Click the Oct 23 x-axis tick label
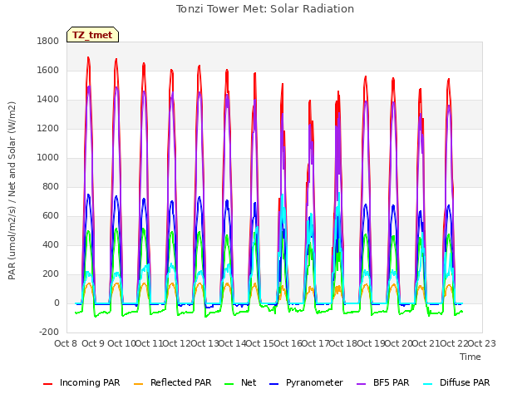The width and height of the screenshot is (532, 399). pyautogui.click(x=482, y=343)
